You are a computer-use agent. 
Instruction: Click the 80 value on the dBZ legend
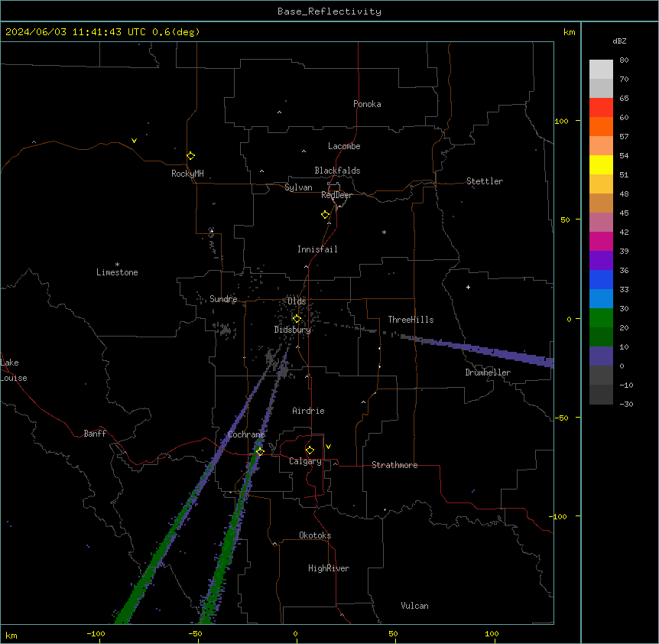[x=624, y=60]
